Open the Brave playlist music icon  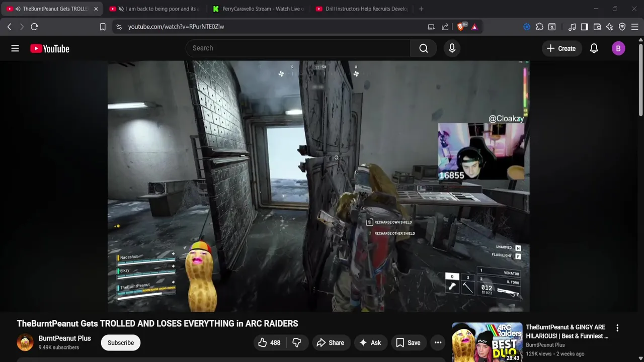[x=572, y=27]
